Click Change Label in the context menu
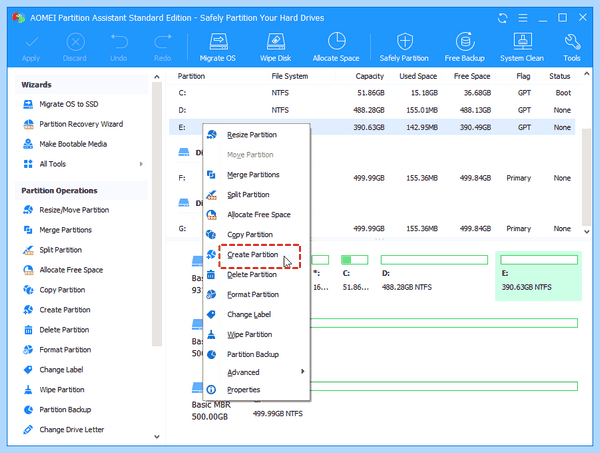This screenshot has width=600, height=453. (256, 314)
